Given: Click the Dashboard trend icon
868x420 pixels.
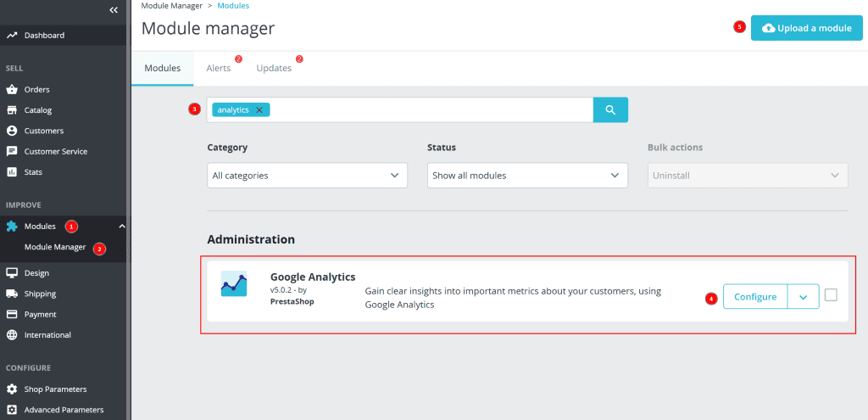Looking at the screenshot, I should (12, 36).
